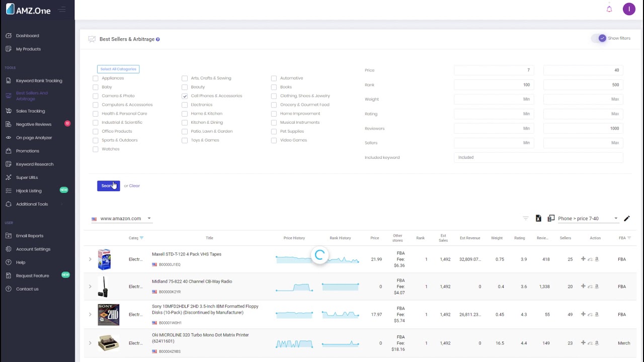Click the pencil edit preset icon
644x362 pixels.
click(x=627, y=218)
